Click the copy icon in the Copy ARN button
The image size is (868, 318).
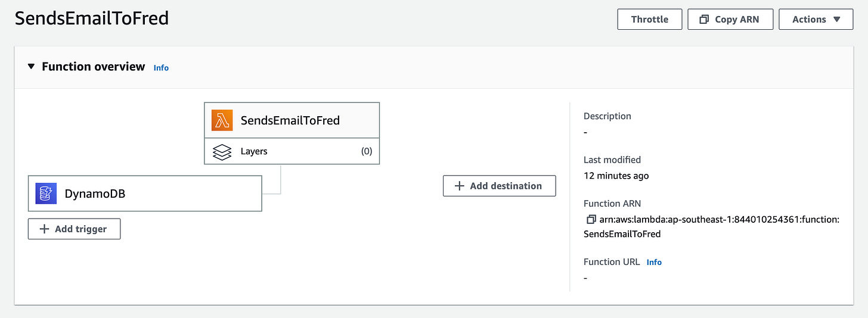(x=704, y=20)
